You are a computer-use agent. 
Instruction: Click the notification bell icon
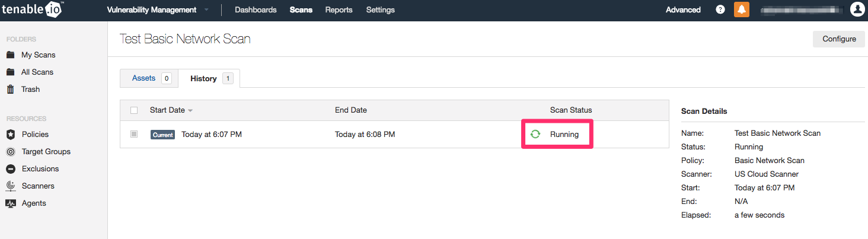[x=741, y=9]
